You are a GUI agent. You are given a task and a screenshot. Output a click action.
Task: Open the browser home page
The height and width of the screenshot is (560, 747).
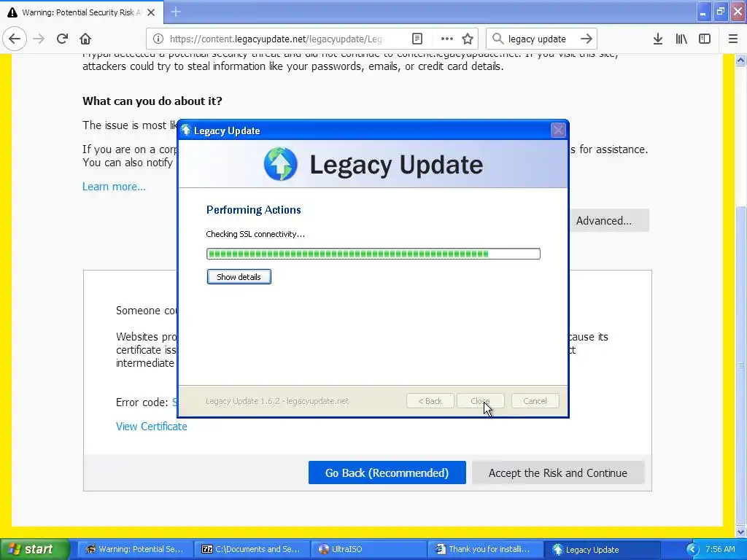point(85,39)
